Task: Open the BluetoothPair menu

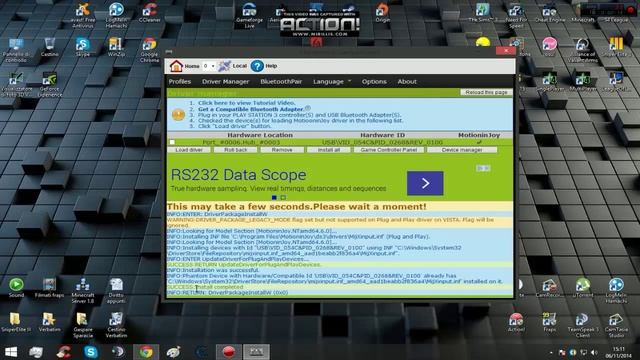Action: coord(281,82)
